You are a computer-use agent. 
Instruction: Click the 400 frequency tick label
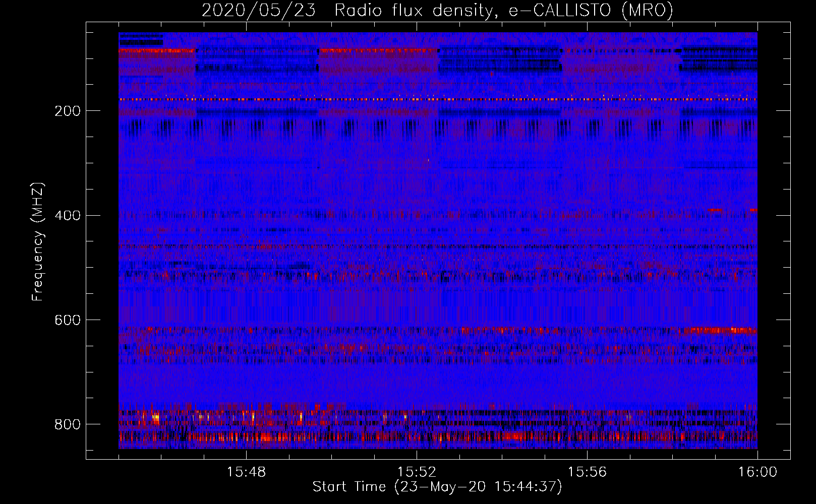68,216
